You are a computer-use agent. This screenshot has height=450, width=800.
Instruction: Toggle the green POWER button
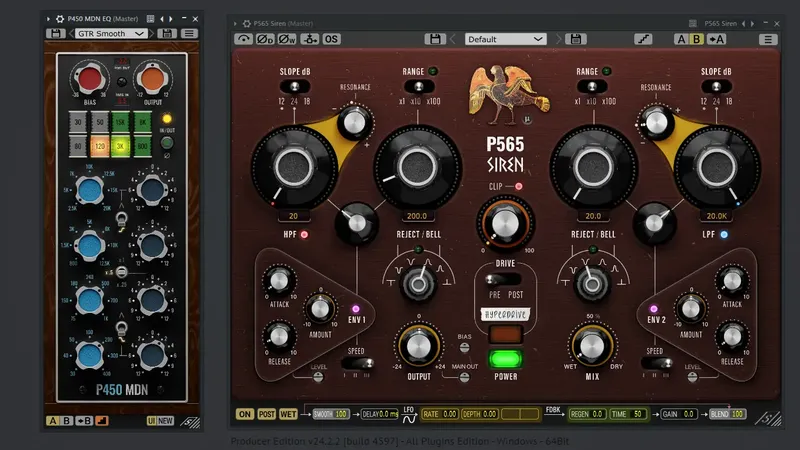pos(506,359)
